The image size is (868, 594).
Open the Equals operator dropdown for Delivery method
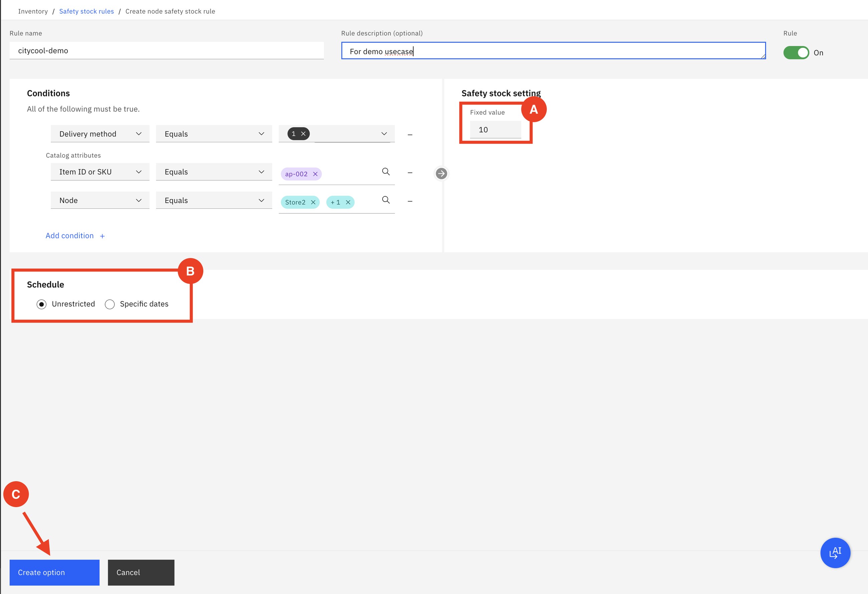(x=214, y=134)
